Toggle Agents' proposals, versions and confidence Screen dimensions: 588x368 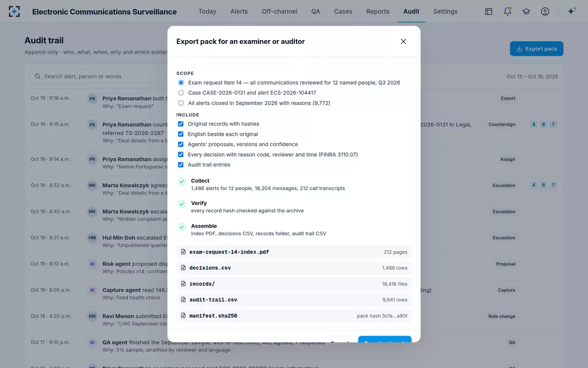tap(180, 144)
